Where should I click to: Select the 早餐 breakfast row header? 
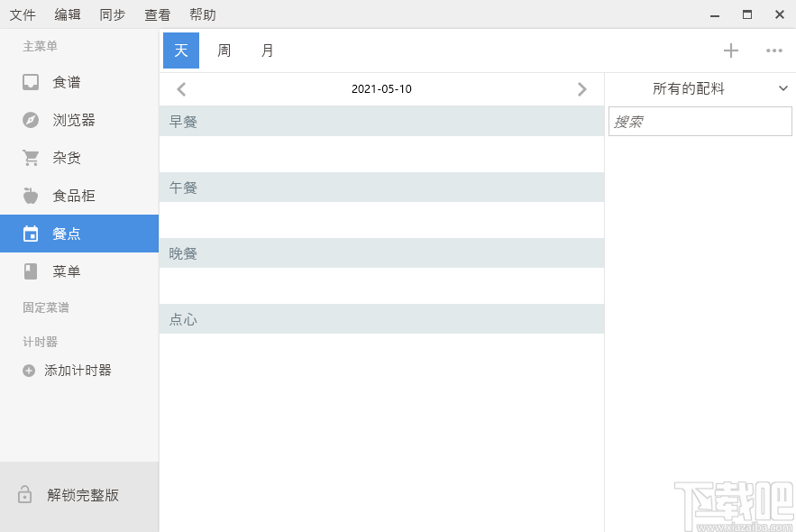click(x=183, y=121)
